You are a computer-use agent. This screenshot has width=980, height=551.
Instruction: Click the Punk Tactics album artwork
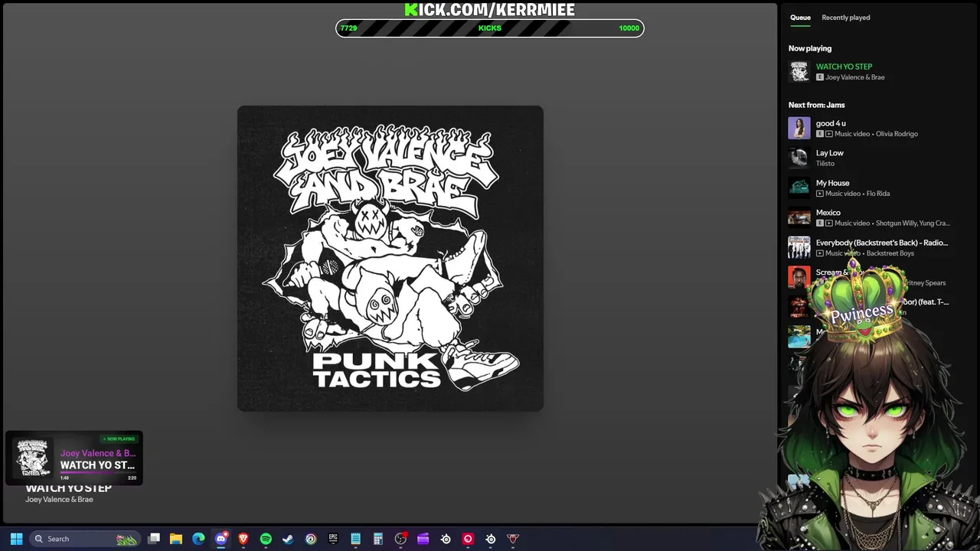(390, 259)
